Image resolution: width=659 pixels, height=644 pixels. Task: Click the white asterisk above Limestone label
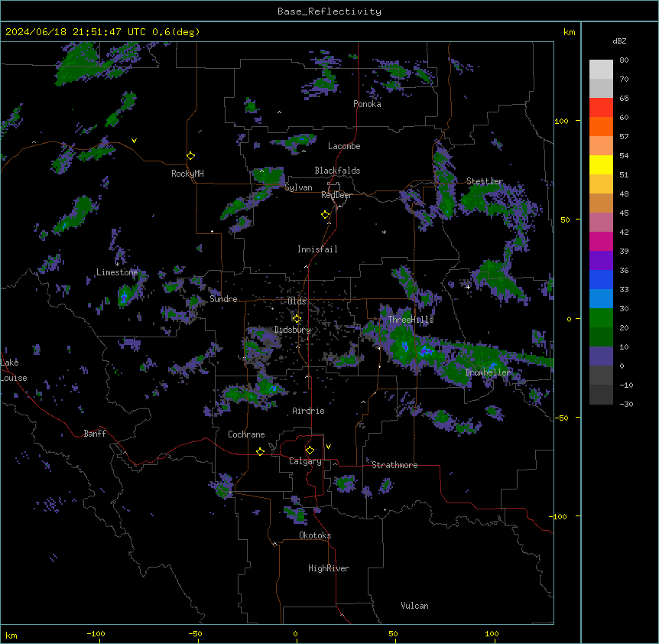point(117,265)
